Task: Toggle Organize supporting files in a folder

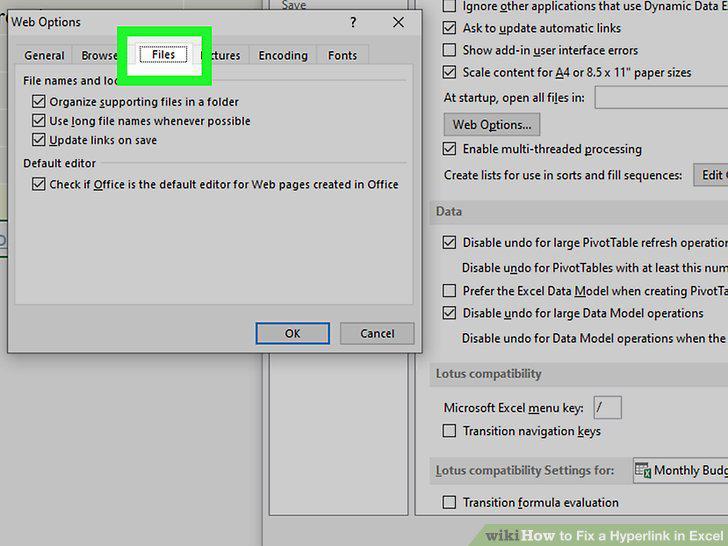Action: click(x=39, y=101)
